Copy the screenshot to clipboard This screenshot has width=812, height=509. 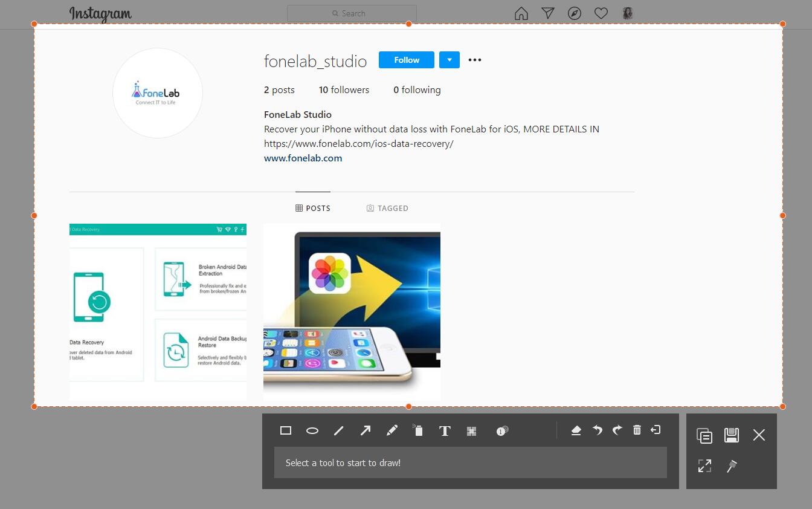[x=704, y=435]
